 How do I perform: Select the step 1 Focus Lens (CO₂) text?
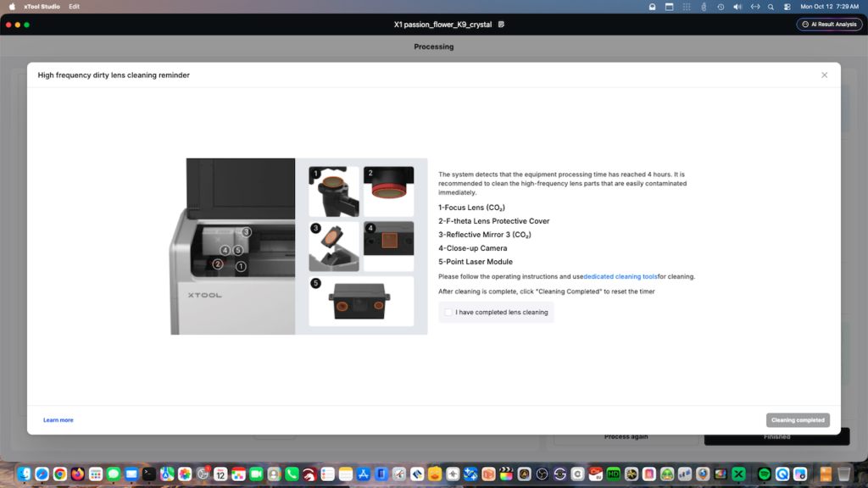471,208
